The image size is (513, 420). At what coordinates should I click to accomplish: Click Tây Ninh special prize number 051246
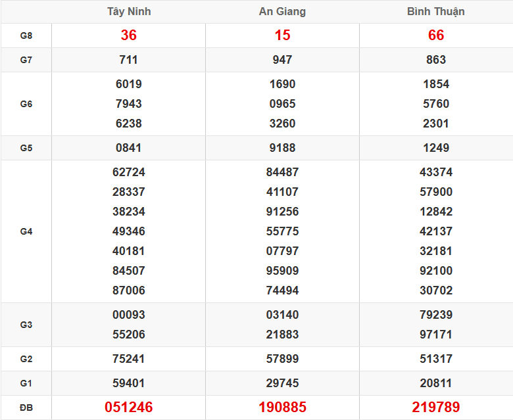tap(128, 408)
